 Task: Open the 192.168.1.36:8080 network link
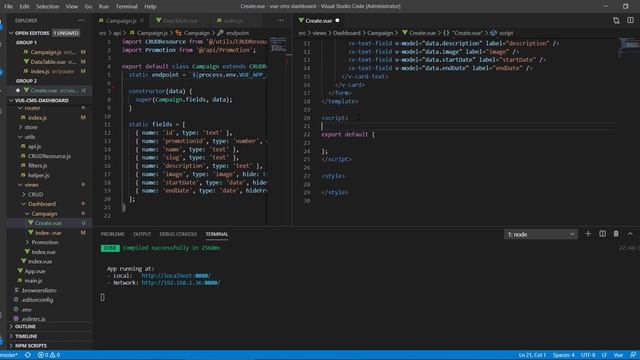pos(181,283)
